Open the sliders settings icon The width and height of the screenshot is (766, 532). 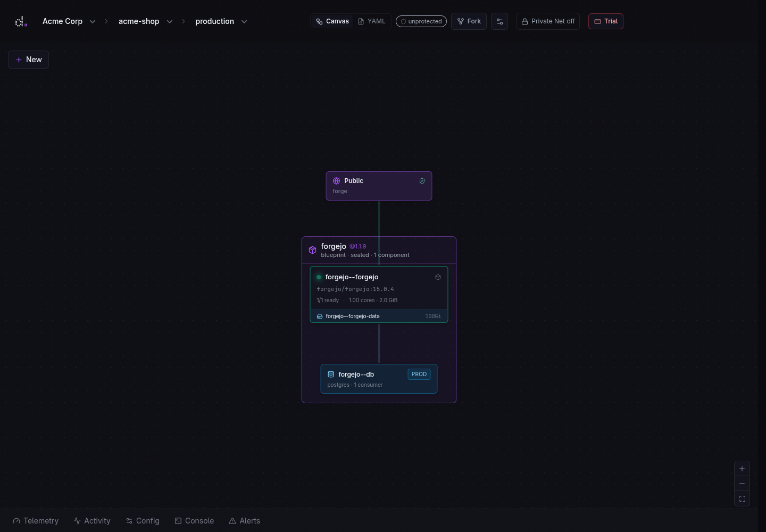coord(499,21)
